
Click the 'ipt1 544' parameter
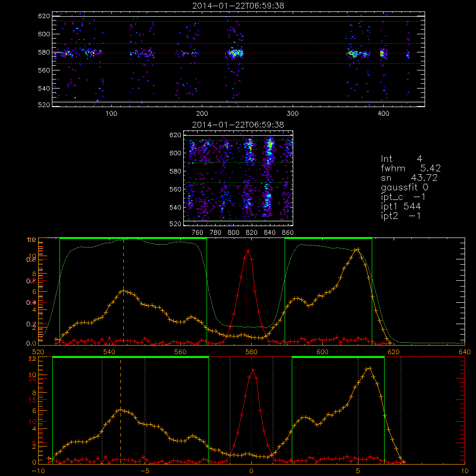[401, 207]
